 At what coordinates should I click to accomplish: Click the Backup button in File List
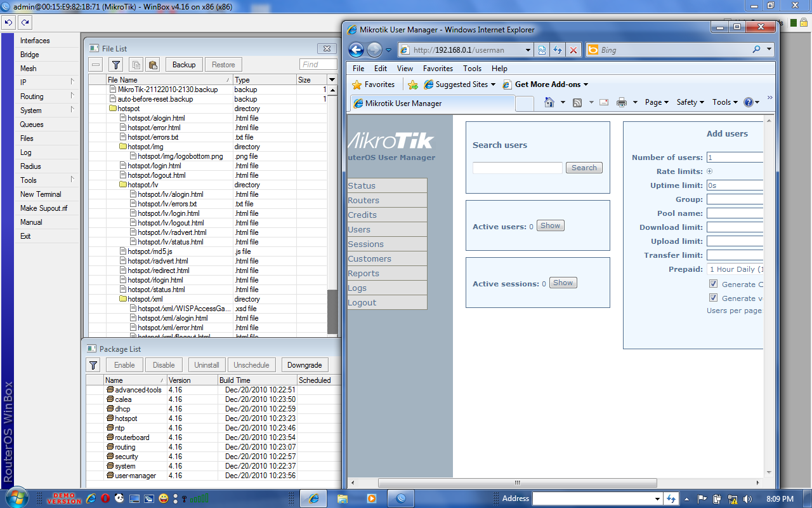[184, 64]
